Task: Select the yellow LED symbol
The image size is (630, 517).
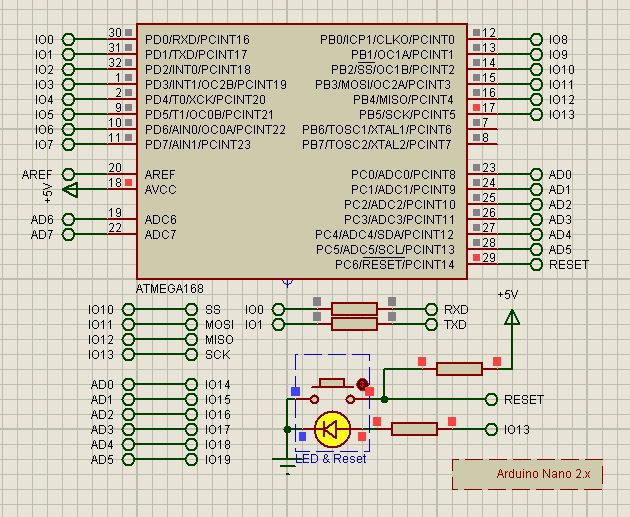Action: pos(332,429)
